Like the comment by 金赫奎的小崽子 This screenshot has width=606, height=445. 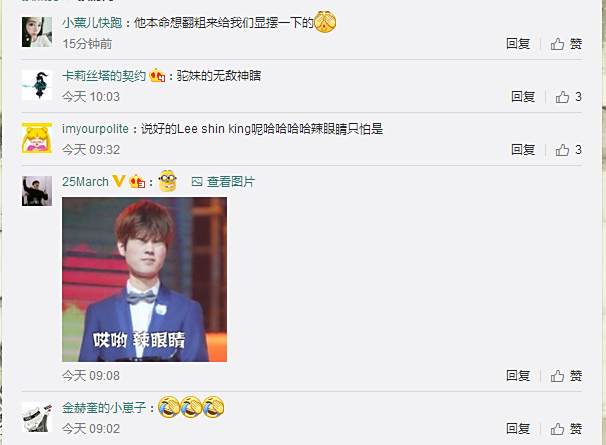[x=566, y=428]
